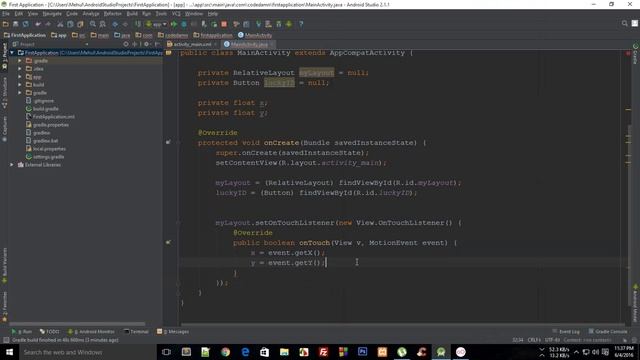Click the Copy toolbar icon
Screen dimensions: 640x360
(70, 24)
